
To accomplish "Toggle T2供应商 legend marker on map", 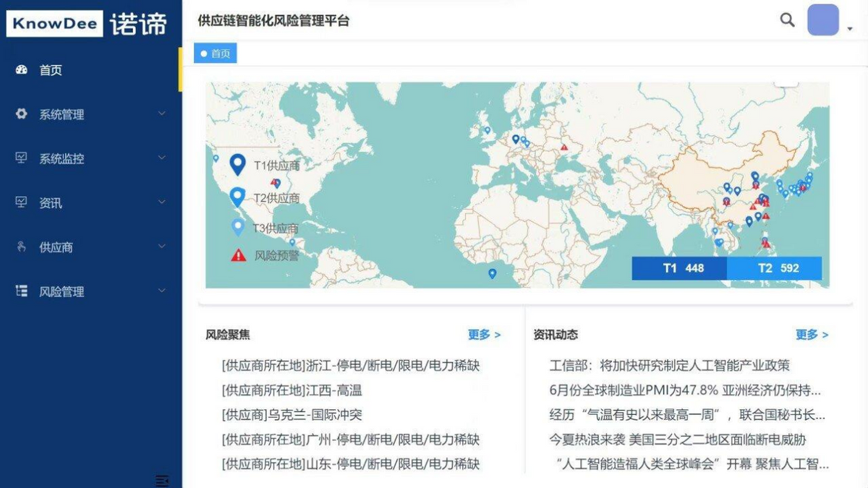I will coord(237,197).
